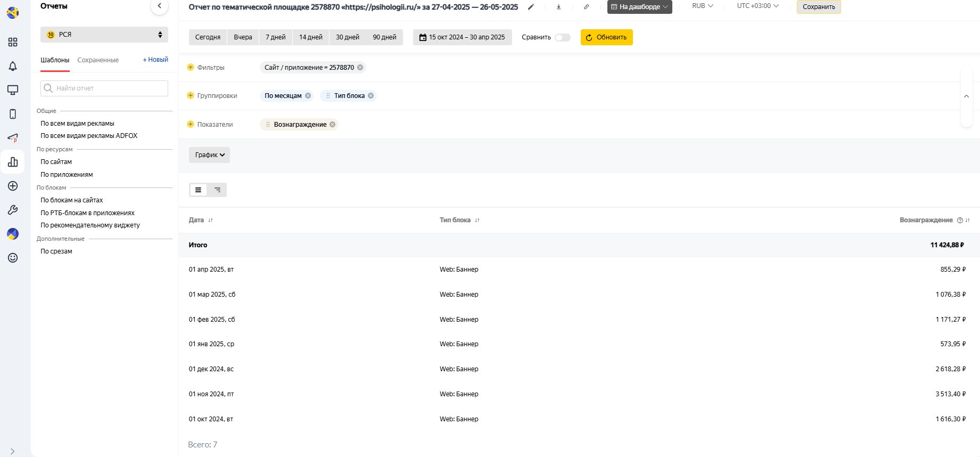The width and height of the screenshot is (980, 457).
Task: Select the Вчера period
Action: click(243, 37)
